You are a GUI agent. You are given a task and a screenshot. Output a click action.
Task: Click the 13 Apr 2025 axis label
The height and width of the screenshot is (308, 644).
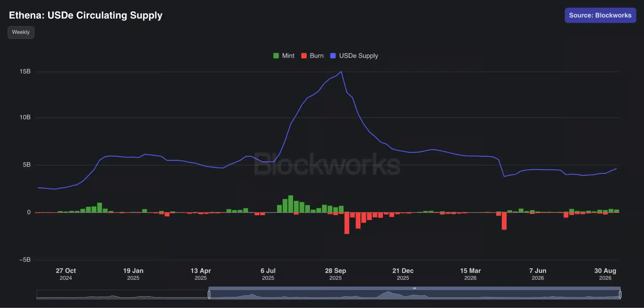click(201, 274)
